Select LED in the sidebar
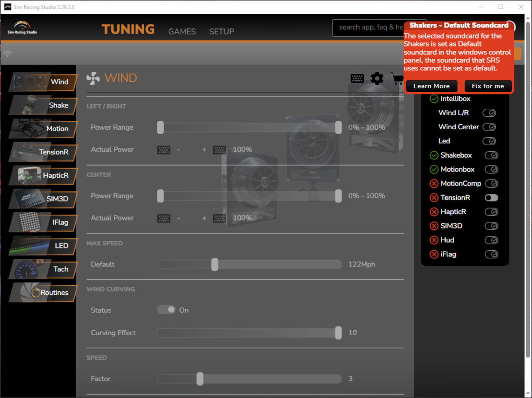 [43, 246]
